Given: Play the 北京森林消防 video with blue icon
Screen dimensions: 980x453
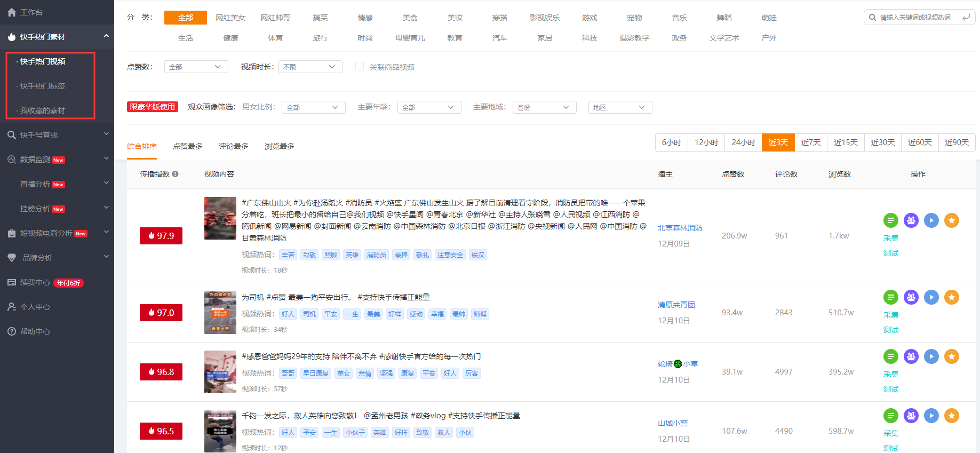Looking at the screenshot, I should 931,220.
